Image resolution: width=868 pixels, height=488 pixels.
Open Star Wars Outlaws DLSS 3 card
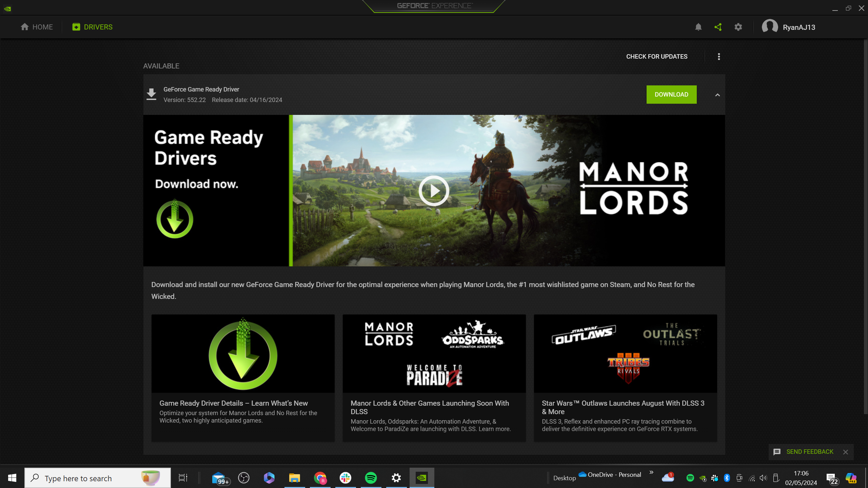625,378
